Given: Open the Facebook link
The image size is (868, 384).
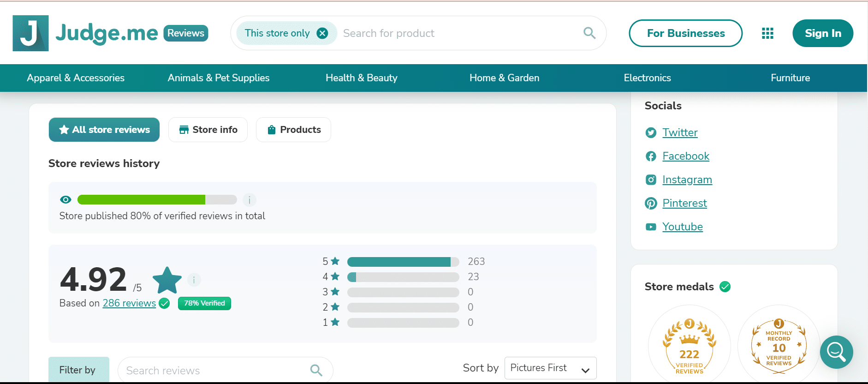Looking at the screenshot, I should 686,156.
